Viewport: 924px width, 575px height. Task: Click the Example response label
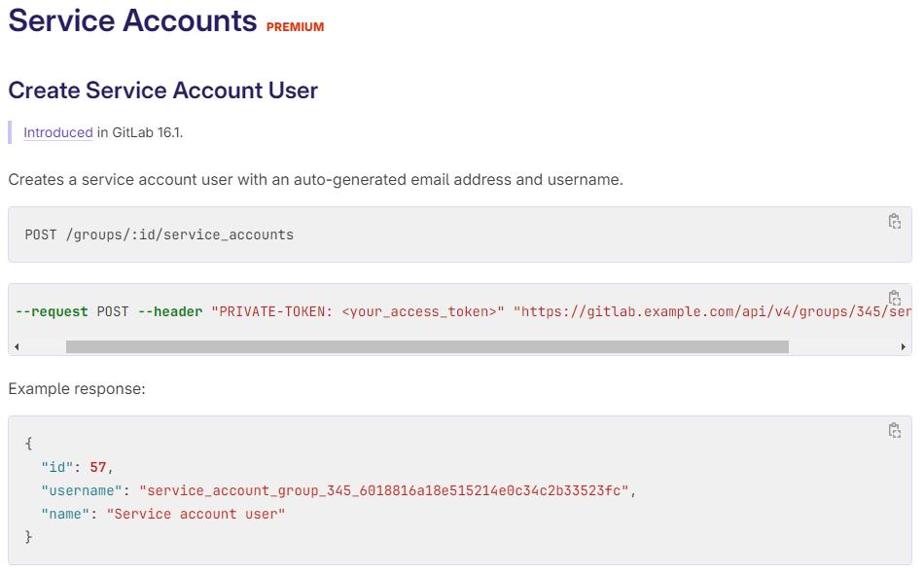77,389
